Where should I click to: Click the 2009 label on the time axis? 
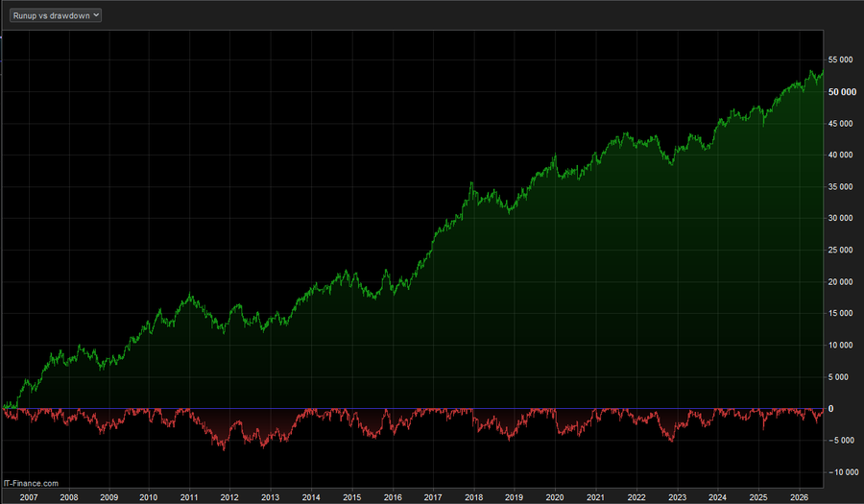tap(109, 497)
